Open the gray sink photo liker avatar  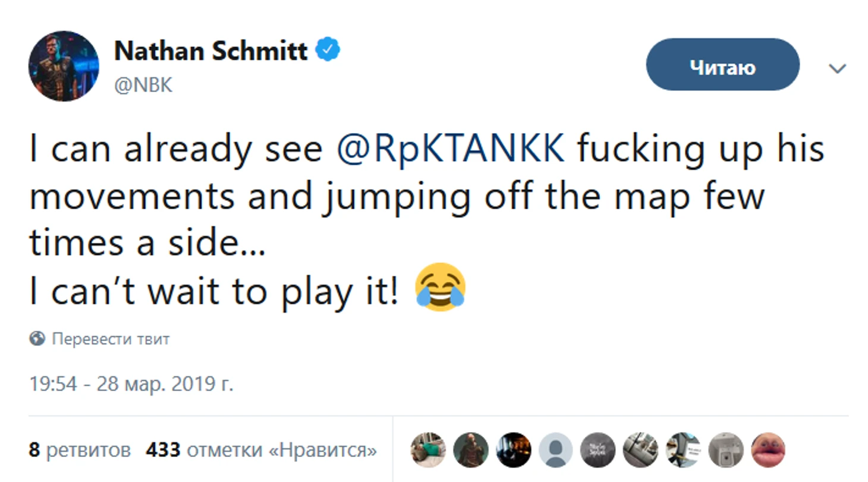pos(726,449)
